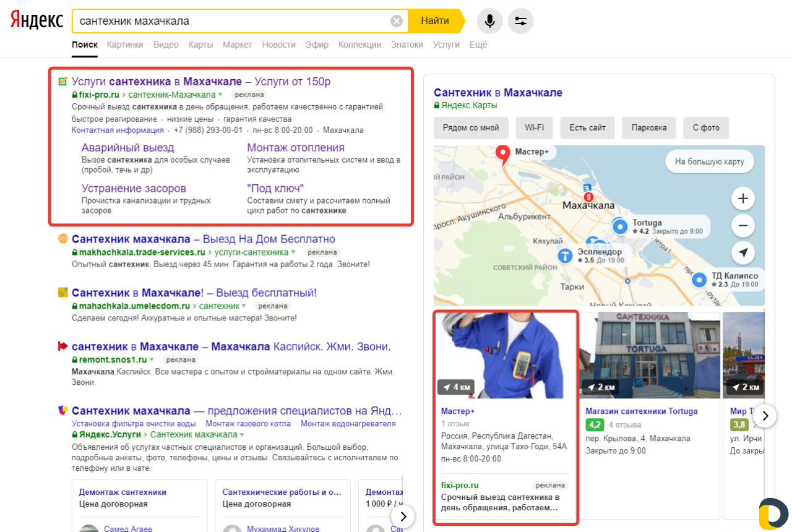792x532 pixels.
Task: Open the Коллекции tab
Action: [360, 45]
